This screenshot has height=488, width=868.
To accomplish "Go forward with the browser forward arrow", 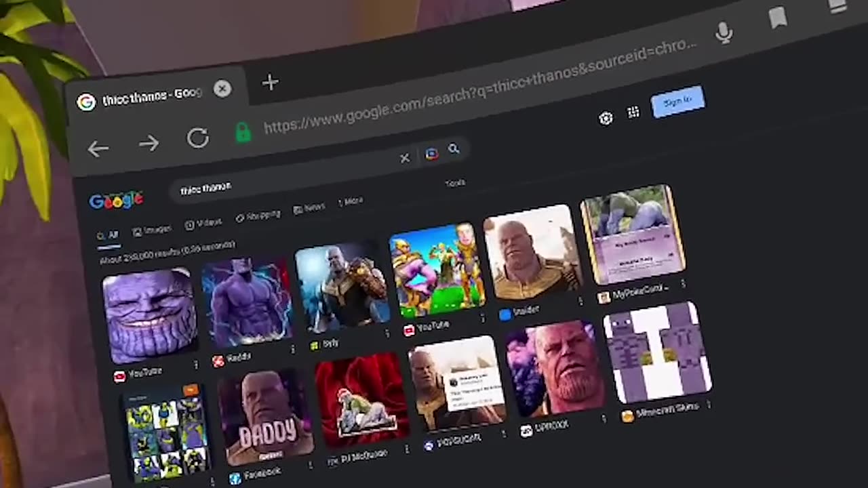I will tap(149, 143).
